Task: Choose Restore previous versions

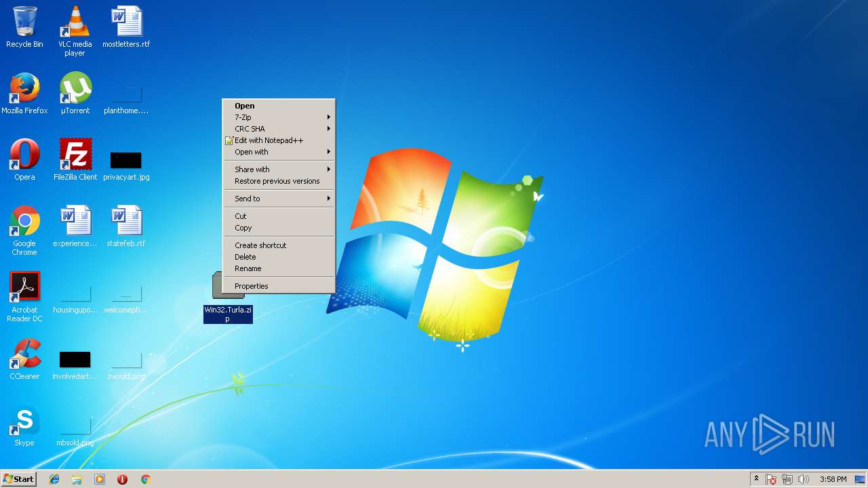Action: pos(279,181)
